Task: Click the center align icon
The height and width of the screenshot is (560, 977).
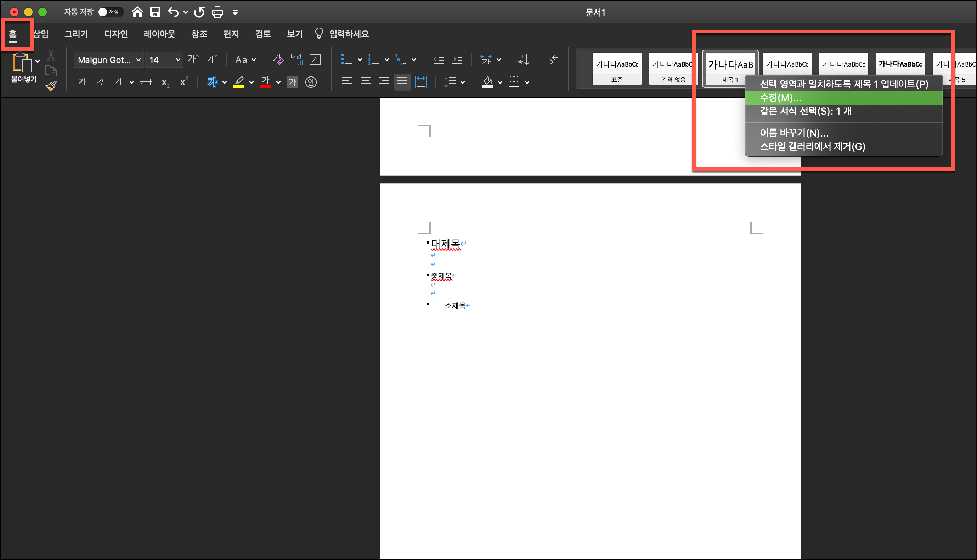Action: [365, 82]
